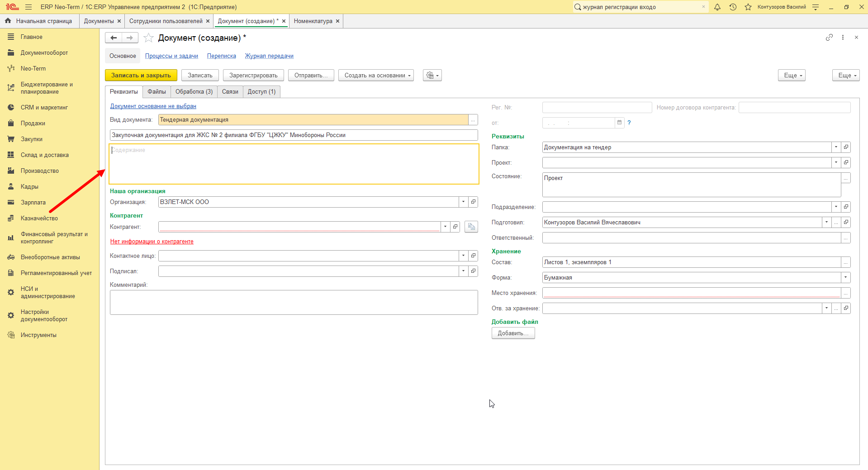Expand Организация dropdown list
Viewport: 868px width, 470px height.
pos(463,202)
